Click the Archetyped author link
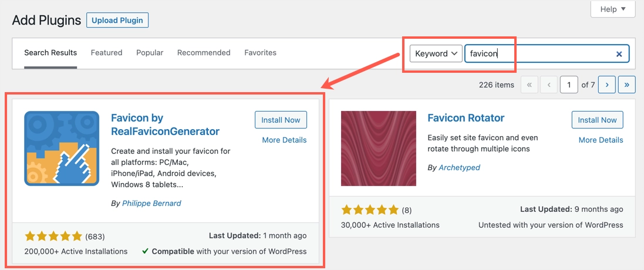644x270 pixels. (x=459, y=167)
